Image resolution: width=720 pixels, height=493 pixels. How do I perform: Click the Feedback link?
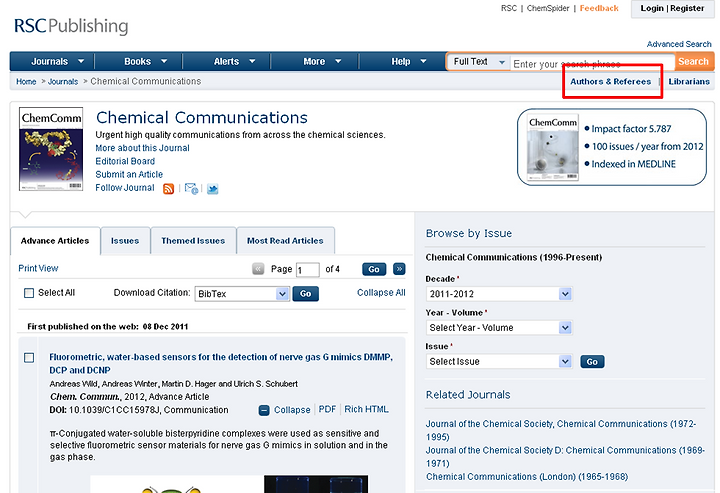[x=599, y=8]
